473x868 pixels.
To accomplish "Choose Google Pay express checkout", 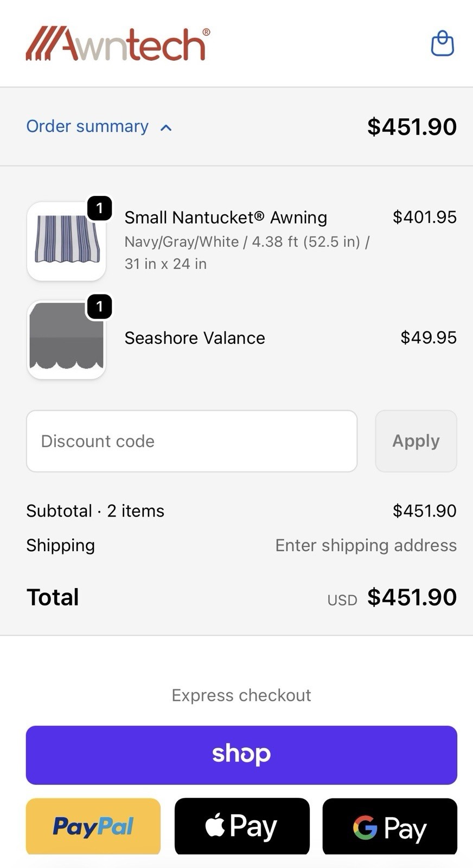I will pyautogui.click(x=389, y=826).
